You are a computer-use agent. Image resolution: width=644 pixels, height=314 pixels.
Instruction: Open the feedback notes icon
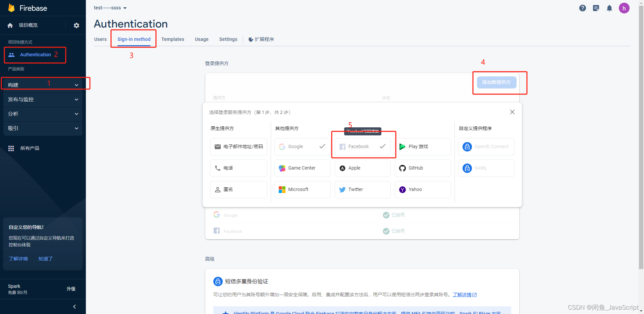596,8
